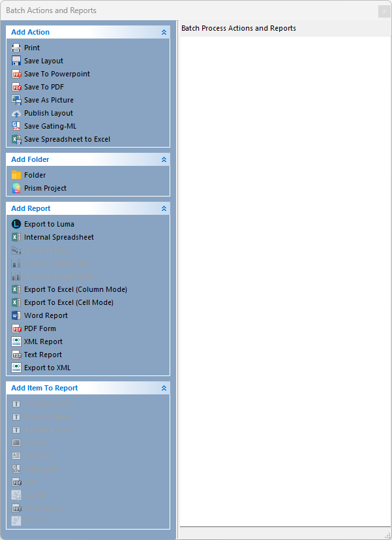Viewport: 392px width, 540px height.
Task: Close the Batch Actions and Reports window
Action: pos(384,11)
